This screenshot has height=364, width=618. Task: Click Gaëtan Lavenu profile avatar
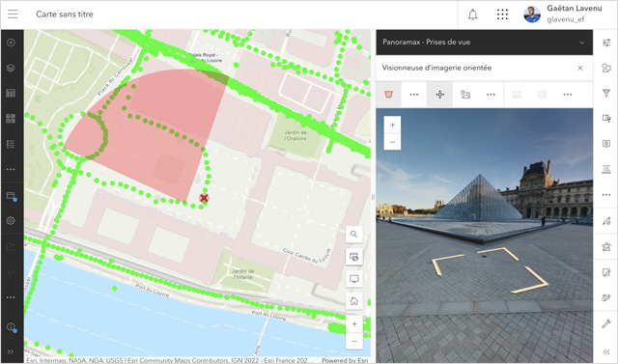coord(532,14)
